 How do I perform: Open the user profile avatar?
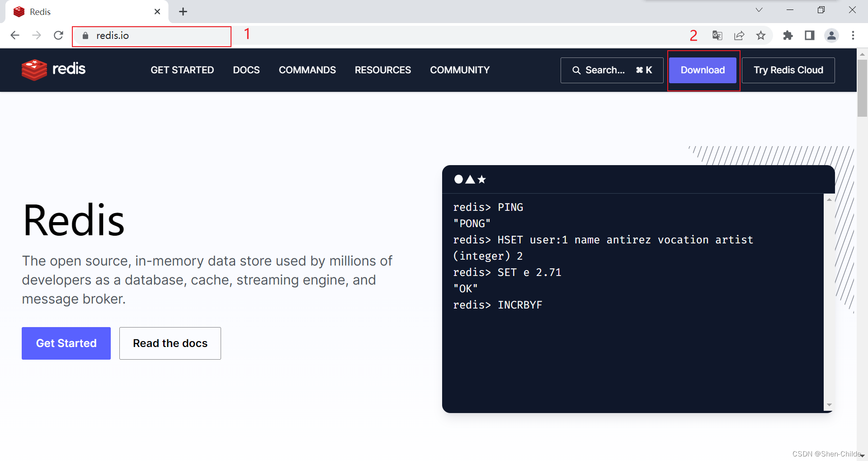point(831,35)
